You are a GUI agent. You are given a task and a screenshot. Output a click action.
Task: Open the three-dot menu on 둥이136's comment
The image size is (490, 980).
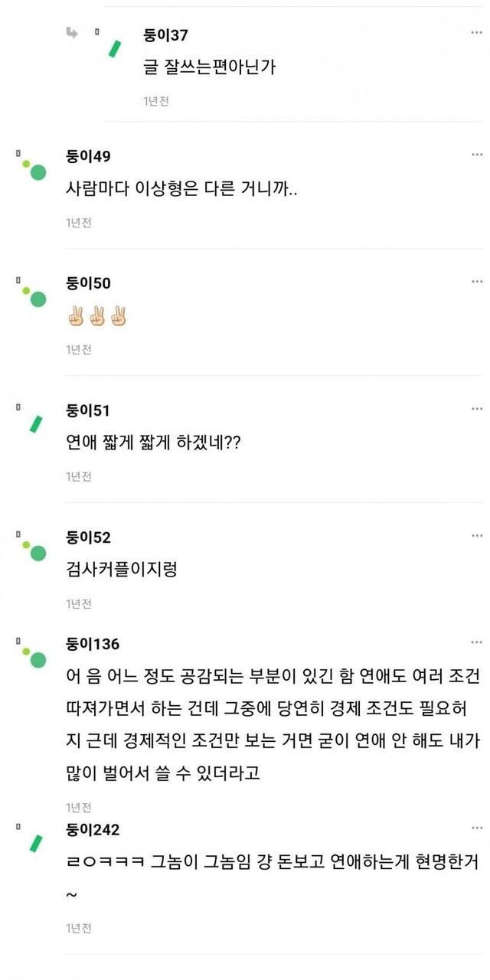click(476, 643)
